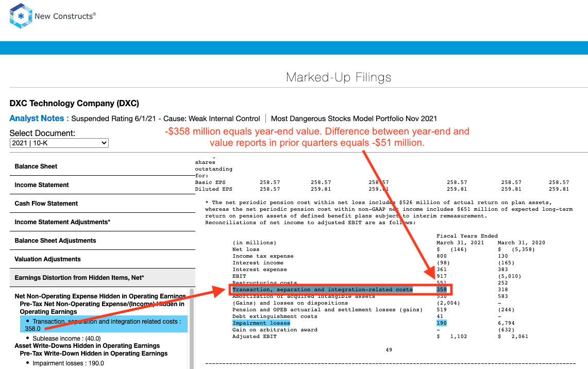Click the Debt extinguishment costs row label

(275, 316)
